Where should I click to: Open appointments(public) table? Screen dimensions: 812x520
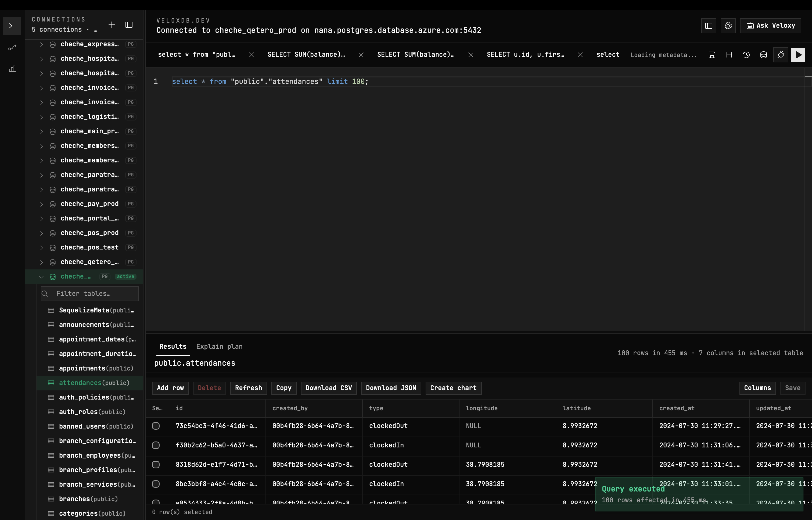(x=90, y=368)
